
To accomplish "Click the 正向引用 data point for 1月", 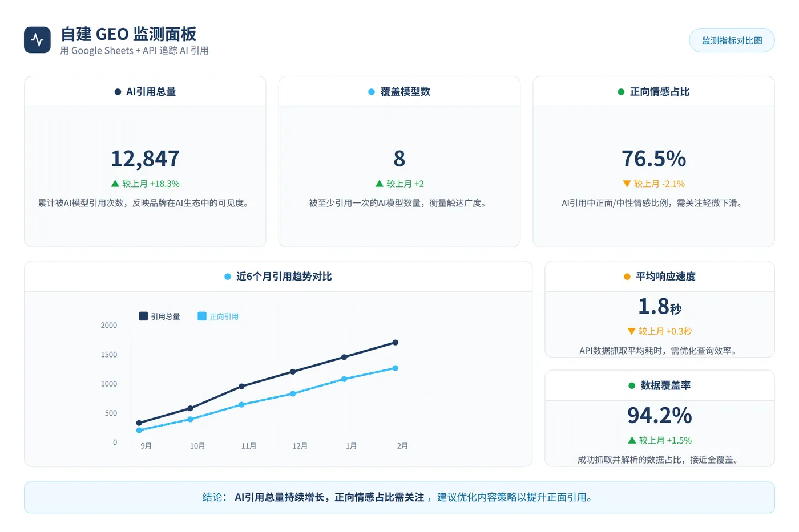I will (x=344, y=379).
